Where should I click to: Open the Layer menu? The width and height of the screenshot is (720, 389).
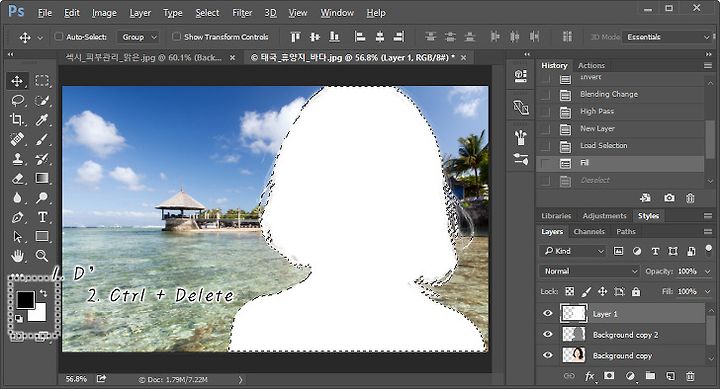140,13
